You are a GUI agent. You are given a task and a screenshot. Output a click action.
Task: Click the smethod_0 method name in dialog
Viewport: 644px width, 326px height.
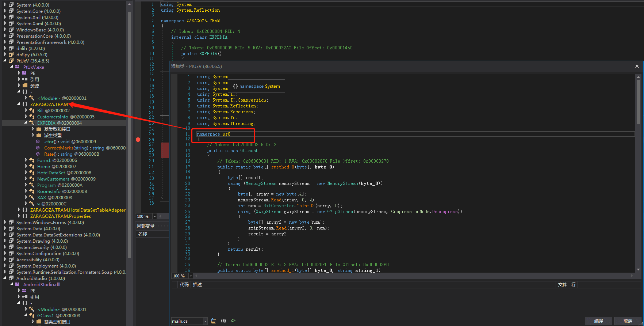[x=283, y=167]
